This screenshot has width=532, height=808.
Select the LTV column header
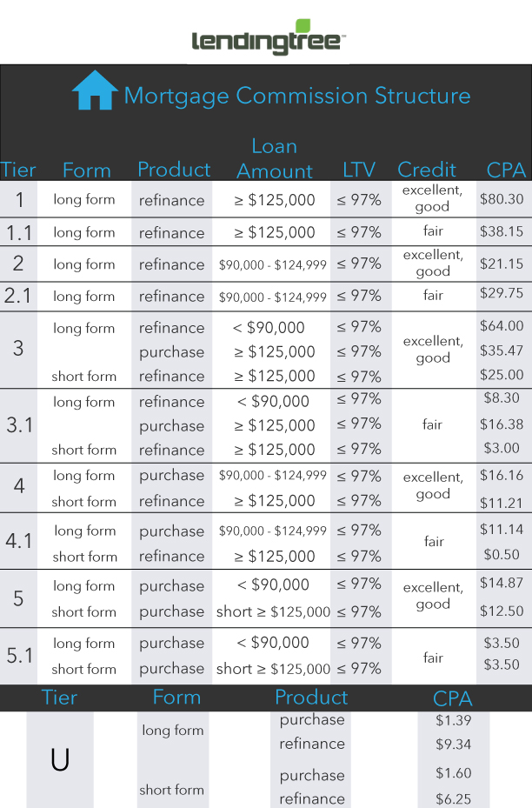click(x=358, y=170)
